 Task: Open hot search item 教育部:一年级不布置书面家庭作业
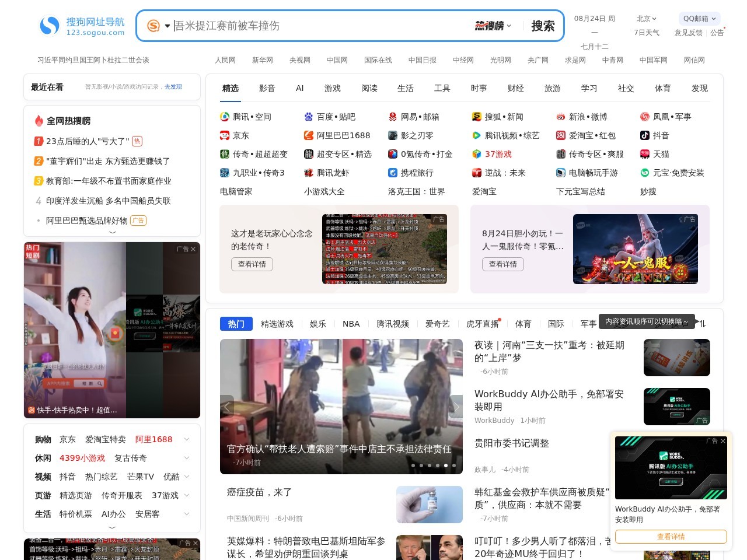pos(109,181)
